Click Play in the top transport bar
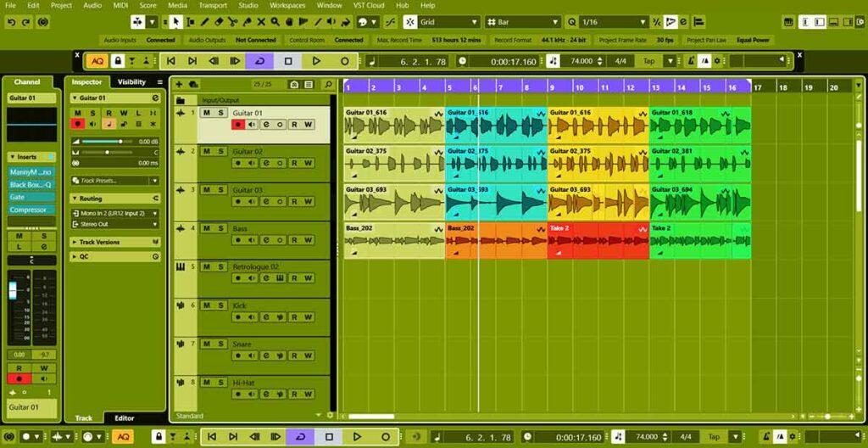868x448 pixels. 316,61
